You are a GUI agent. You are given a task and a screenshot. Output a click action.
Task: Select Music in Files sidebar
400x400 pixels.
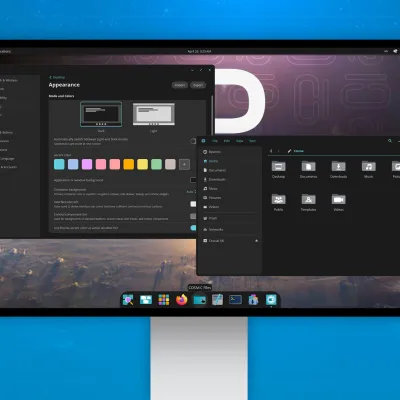click(x=229, y=188)
